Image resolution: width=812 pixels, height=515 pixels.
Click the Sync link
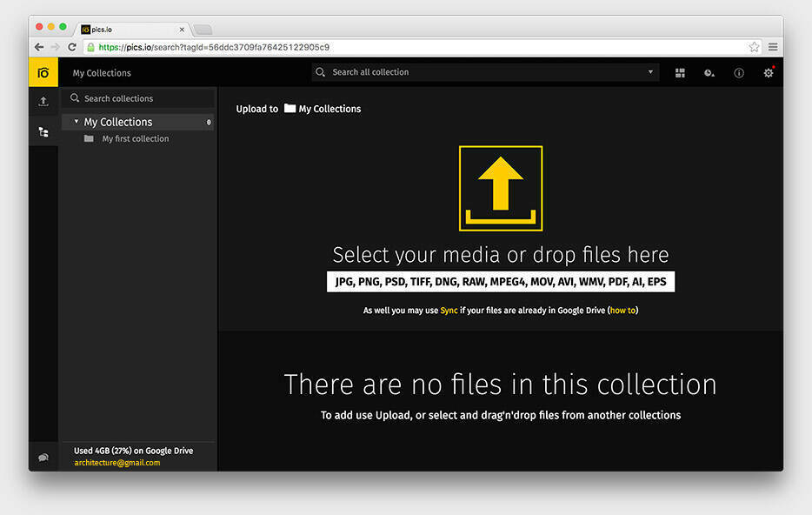[x=449, y=311]
